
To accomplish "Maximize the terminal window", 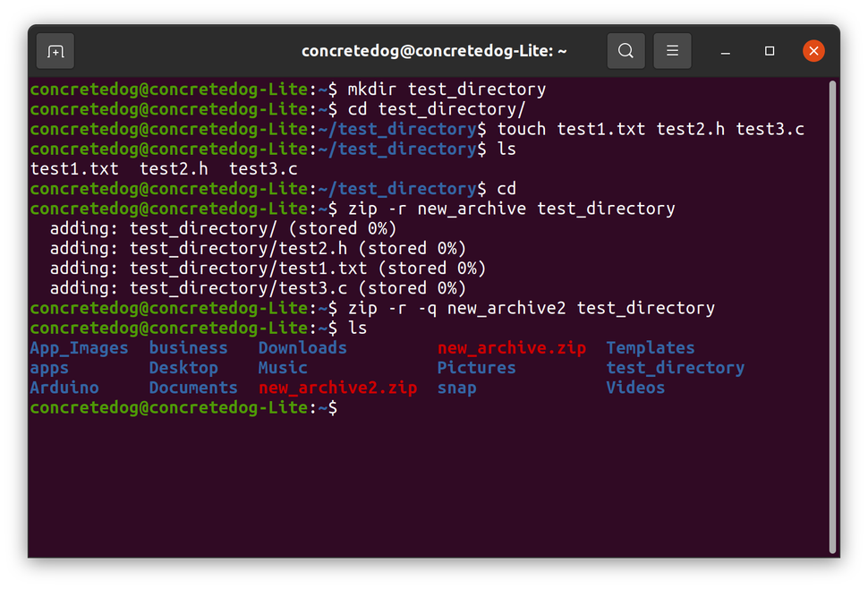I will pos(769,51).
